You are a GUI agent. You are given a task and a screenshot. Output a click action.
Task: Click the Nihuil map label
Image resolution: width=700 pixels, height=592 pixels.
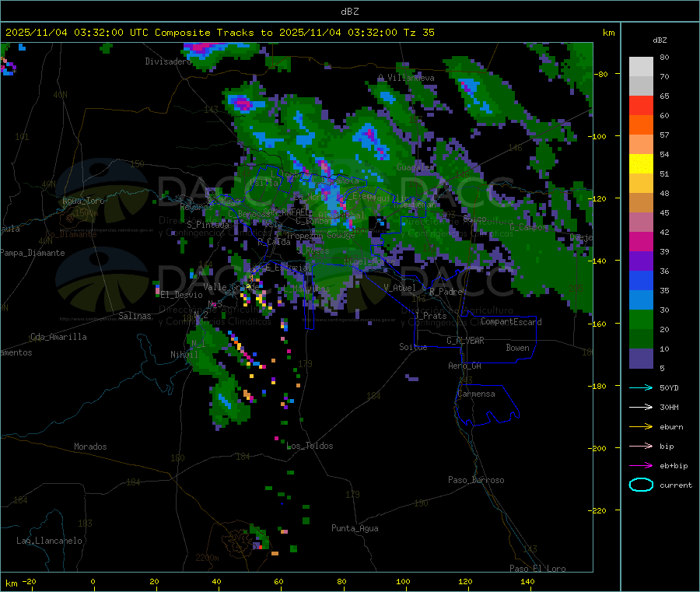tap(184, 355)
